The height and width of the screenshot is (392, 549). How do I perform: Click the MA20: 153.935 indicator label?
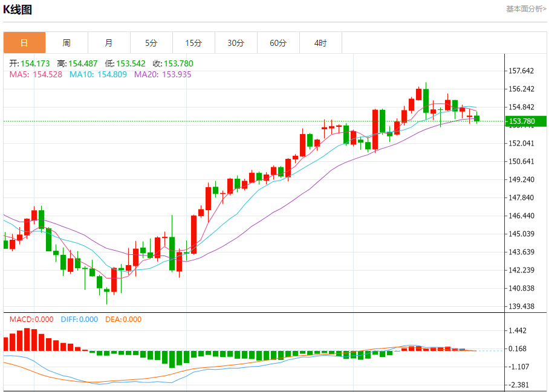[x=163, y=74]
